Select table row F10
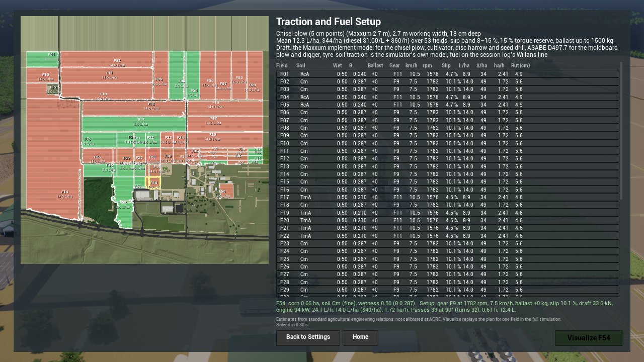The image size is (644, 362). click(448, 143)
